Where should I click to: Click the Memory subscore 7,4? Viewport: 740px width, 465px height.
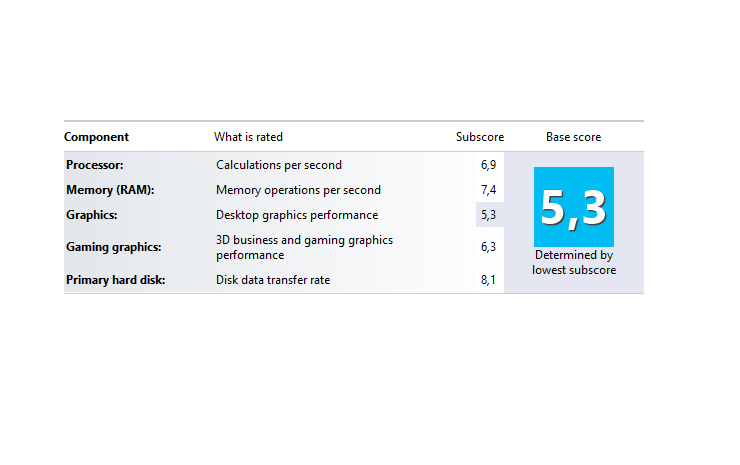pyautogui.click(x=488, y=190)
